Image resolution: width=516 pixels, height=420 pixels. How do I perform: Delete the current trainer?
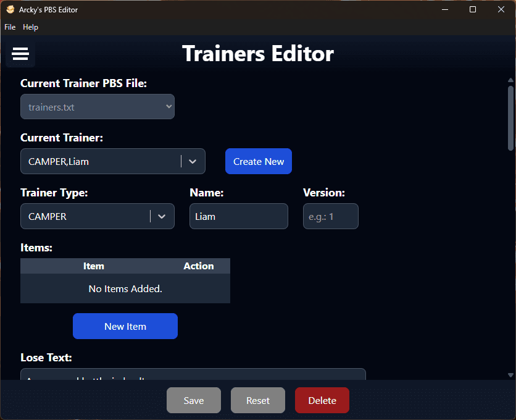(x=322, y=400)
